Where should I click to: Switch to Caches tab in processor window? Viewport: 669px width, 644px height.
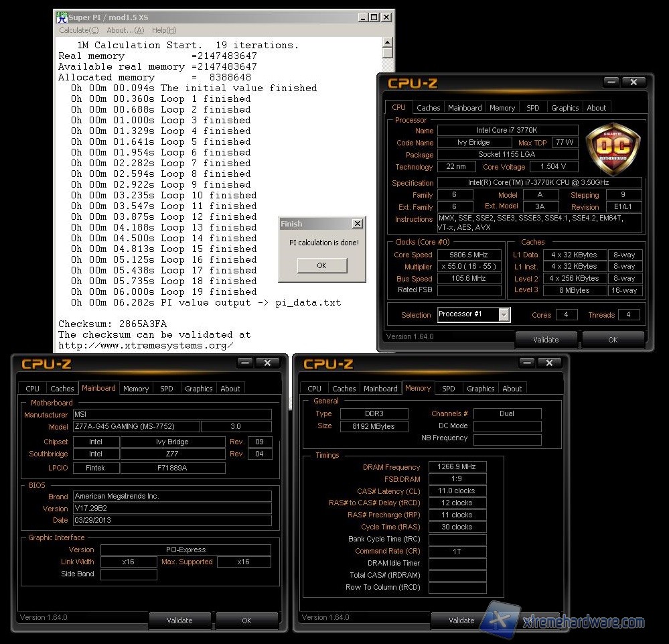click(x=428, y=108)
